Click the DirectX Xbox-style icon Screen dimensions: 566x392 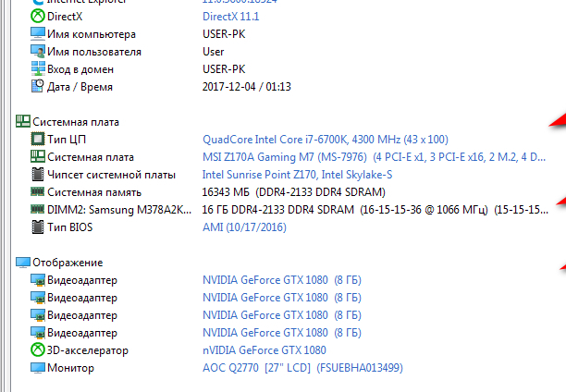click(x=38, y=17)
